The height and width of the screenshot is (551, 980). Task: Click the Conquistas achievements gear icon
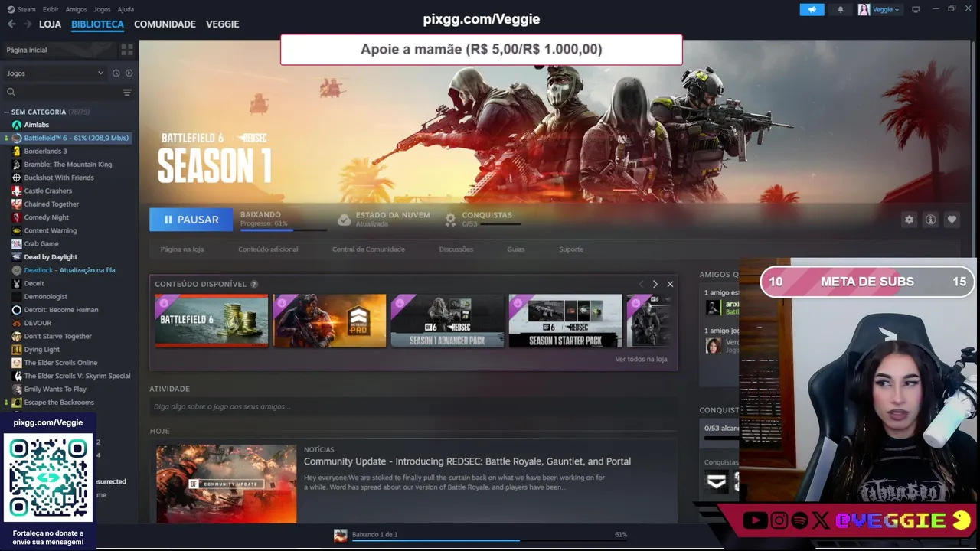point(450,220)
